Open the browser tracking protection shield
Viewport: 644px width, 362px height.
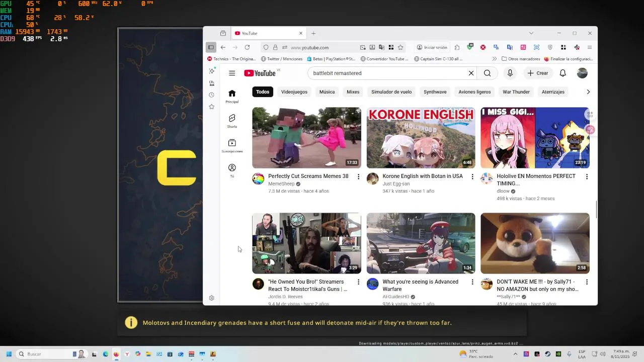click(266, 47)
